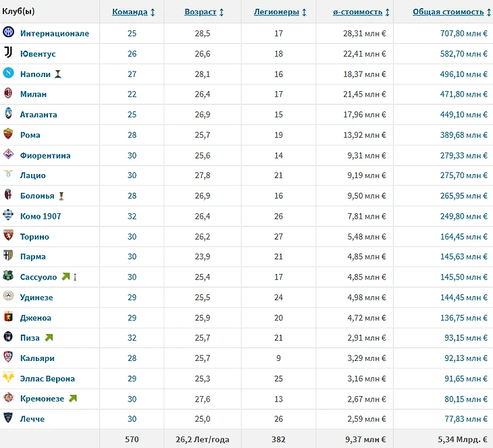493x448 pixels.
Task: Open the Сассуоло club link
Action: coord(38,277)
